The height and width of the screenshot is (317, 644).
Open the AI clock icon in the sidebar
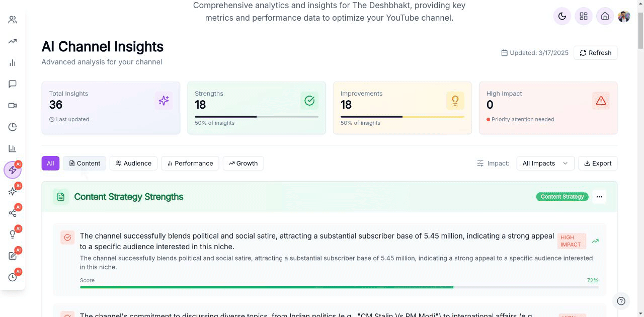tap(13, 277)
